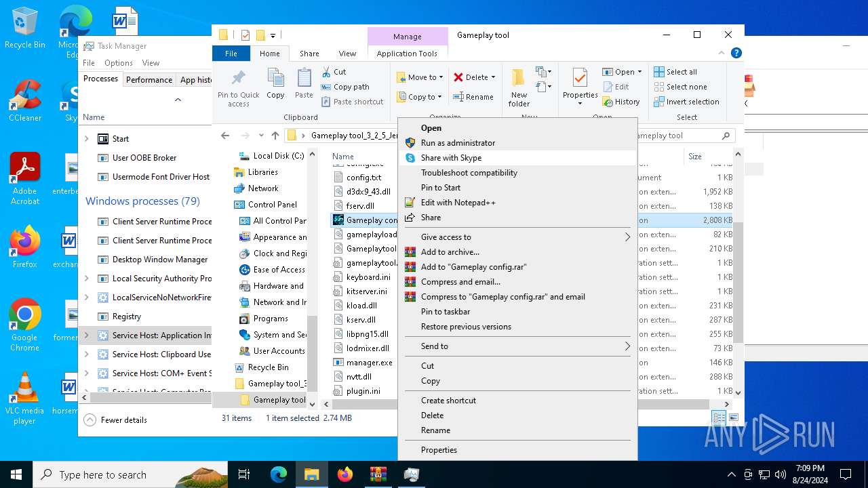868x488 pixels.
Task: Click the New folder icon
Action: pos(519,87)
